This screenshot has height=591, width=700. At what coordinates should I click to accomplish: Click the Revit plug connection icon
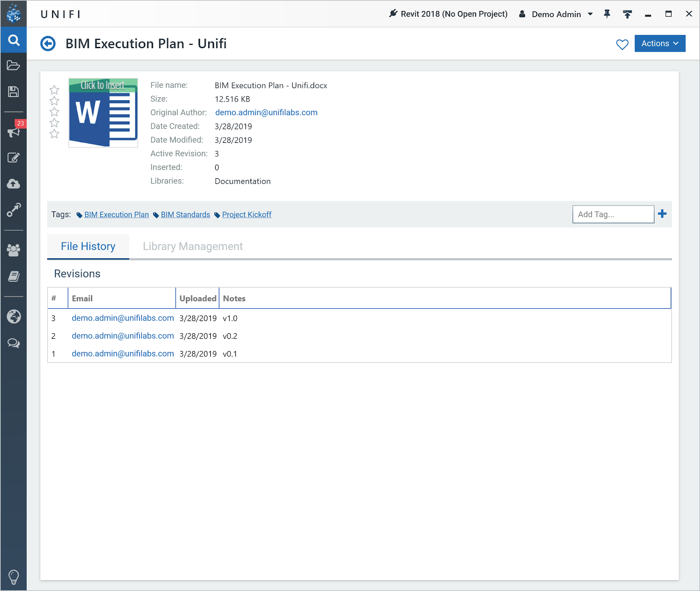[393, 14]
